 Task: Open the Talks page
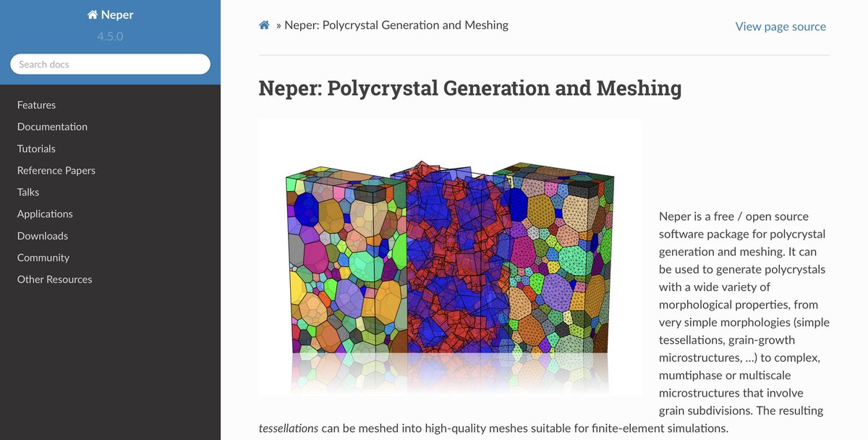28,192
